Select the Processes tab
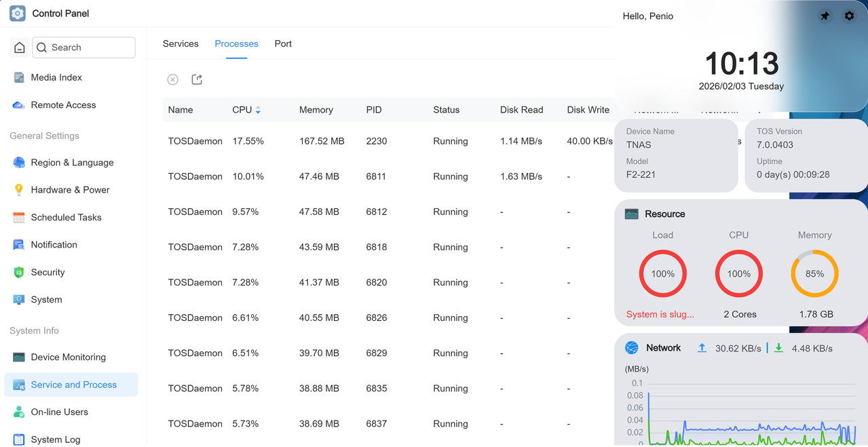Screen dimensions: 868x447 click(x=236, y=43)
